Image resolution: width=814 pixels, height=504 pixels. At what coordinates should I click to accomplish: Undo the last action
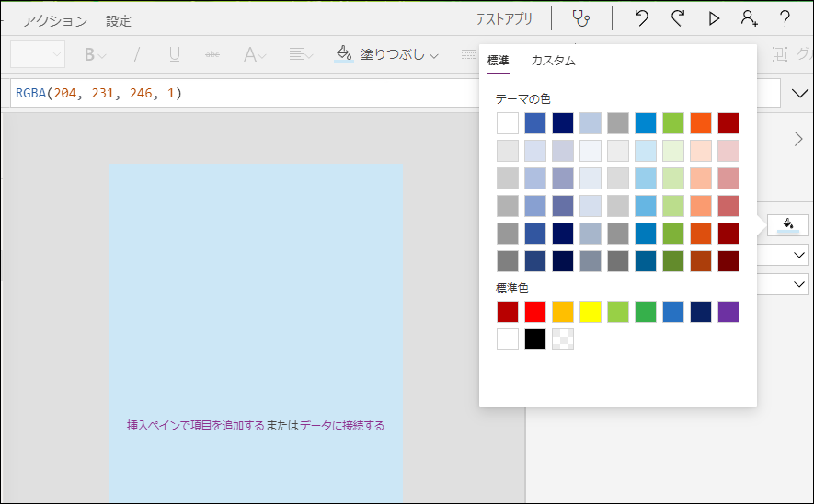(x=642, y=18)
